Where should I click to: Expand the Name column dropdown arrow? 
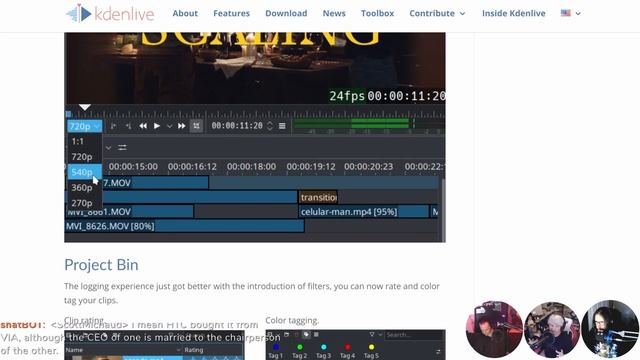coord(178,350)
